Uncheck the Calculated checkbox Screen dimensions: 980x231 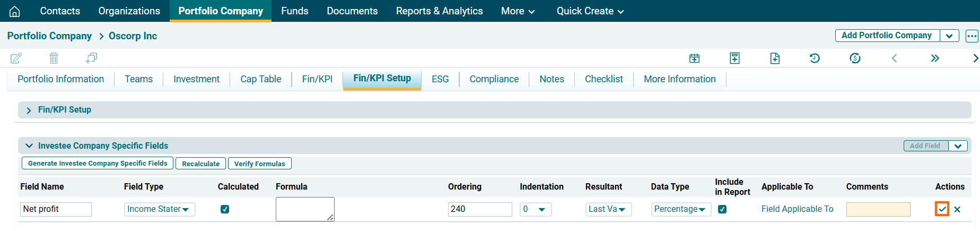(x=225, y=209)
